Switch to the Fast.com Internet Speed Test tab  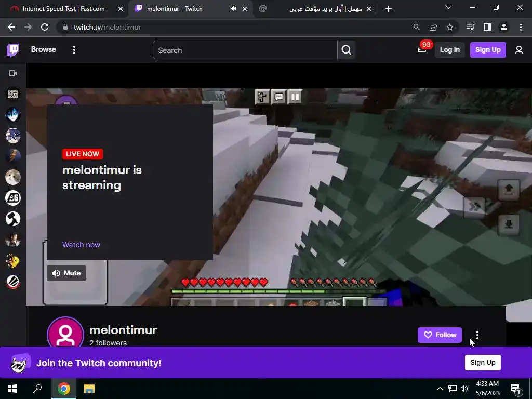point(63,9)
